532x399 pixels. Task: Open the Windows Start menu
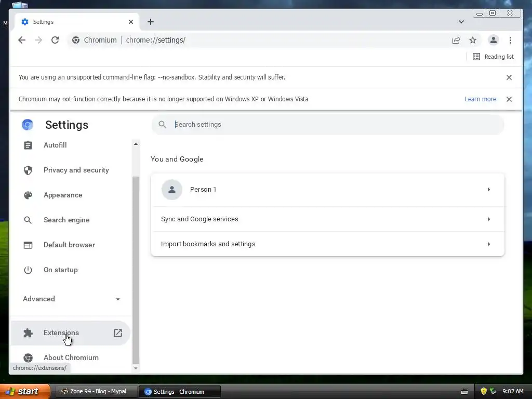(x=25, y=392)
